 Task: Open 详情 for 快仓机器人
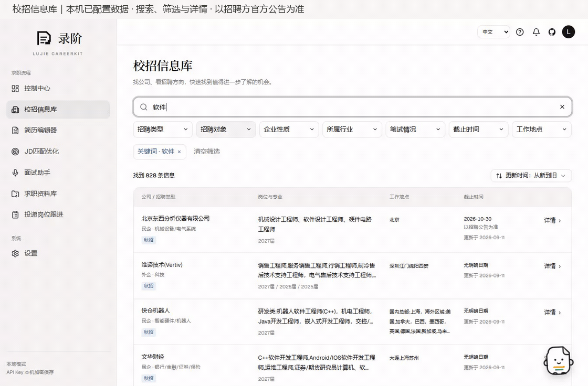[552, 312]
